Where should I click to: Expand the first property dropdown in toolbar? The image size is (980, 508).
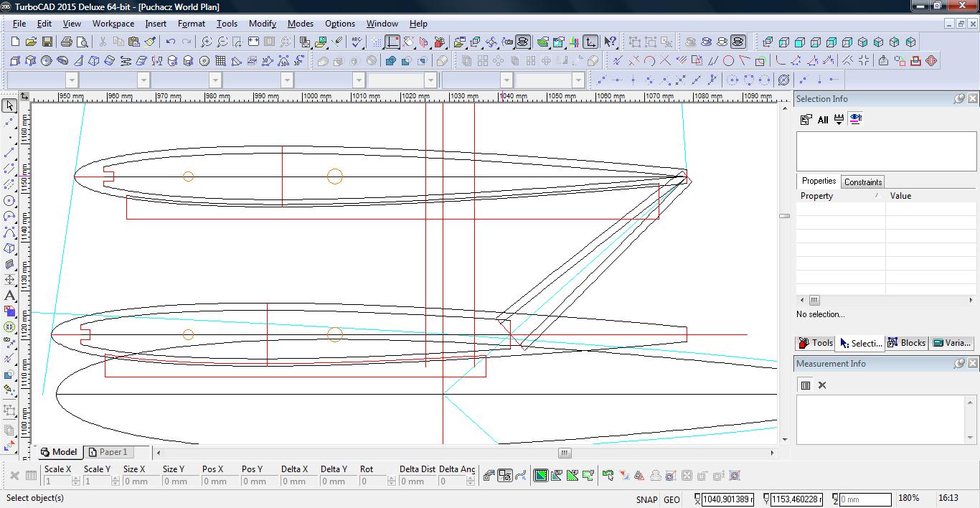[72, 80]
